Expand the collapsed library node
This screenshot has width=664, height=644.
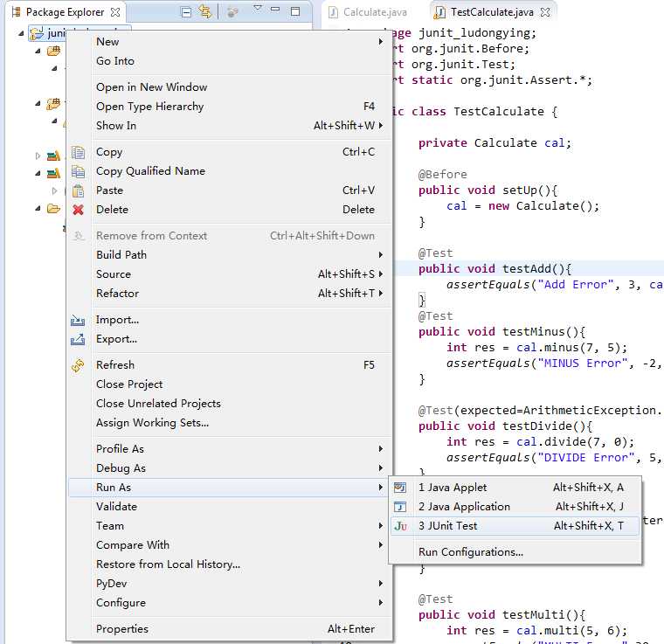[x=38, y=156]
